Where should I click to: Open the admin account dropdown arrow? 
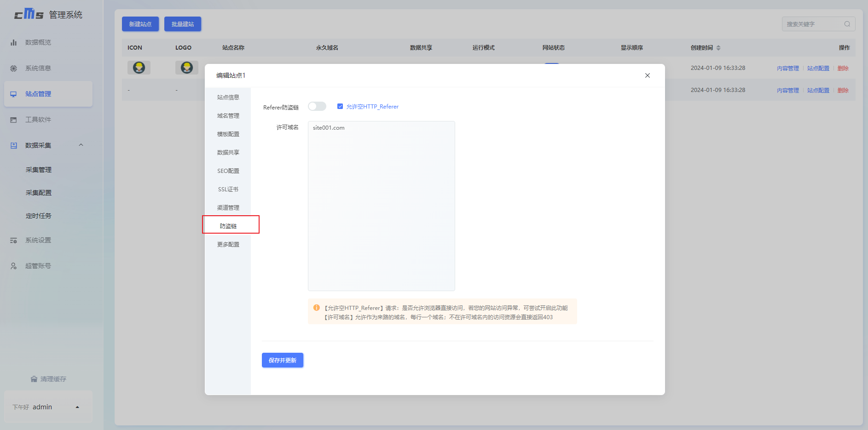77,407
